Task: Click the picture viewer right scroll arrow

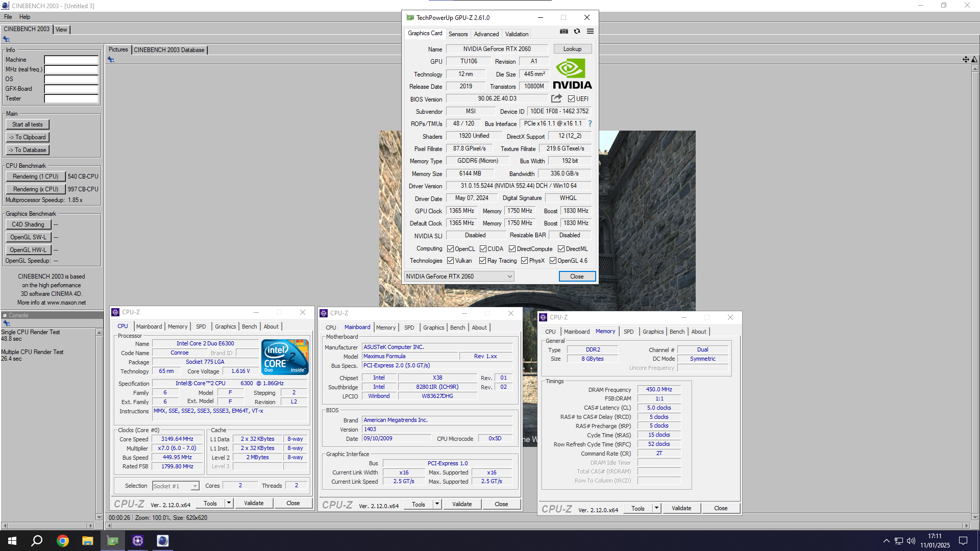Action: (x=966, y=525)
